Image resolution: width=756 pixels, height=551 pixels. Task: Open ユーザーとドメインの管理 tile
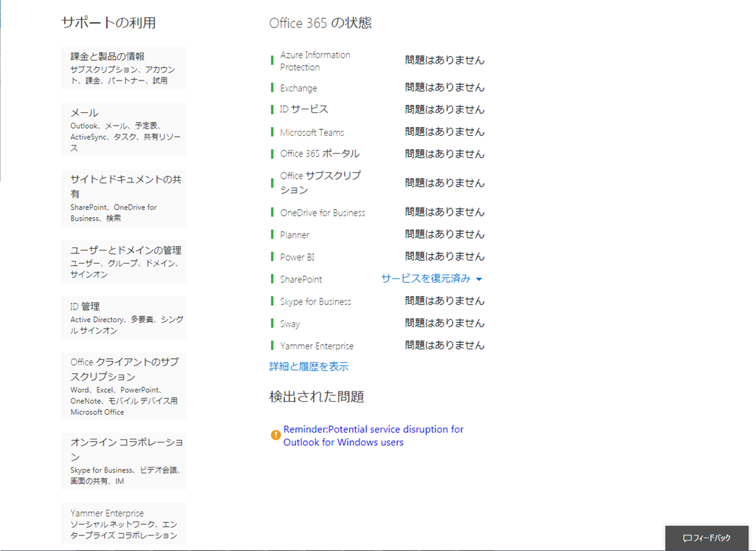pos(123,261)
